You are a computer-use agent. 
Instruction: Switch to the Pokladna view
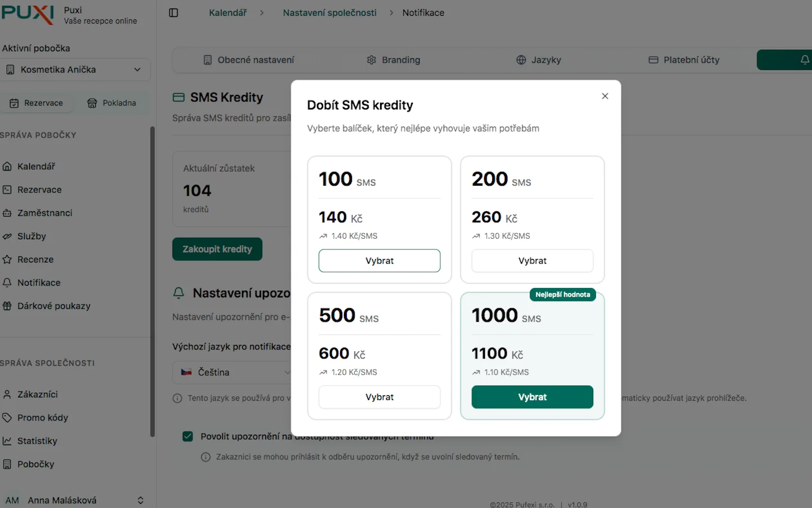[112, 103]
